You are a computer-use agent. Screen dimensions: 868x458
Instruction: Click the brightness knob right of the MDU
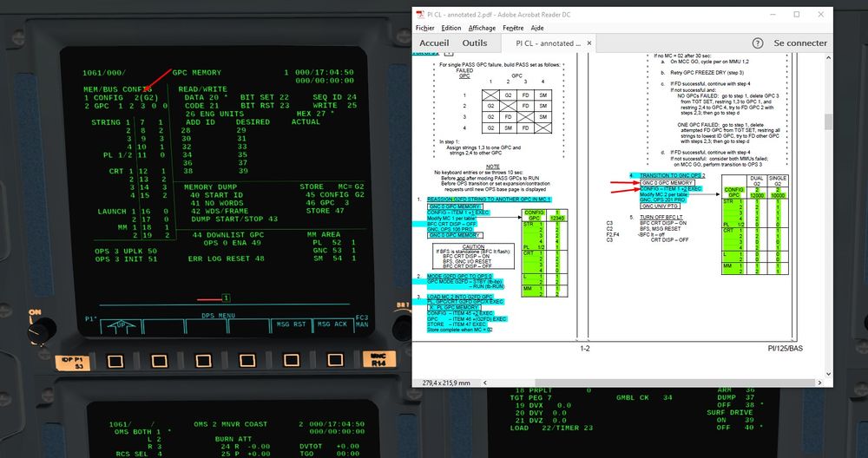402,328
